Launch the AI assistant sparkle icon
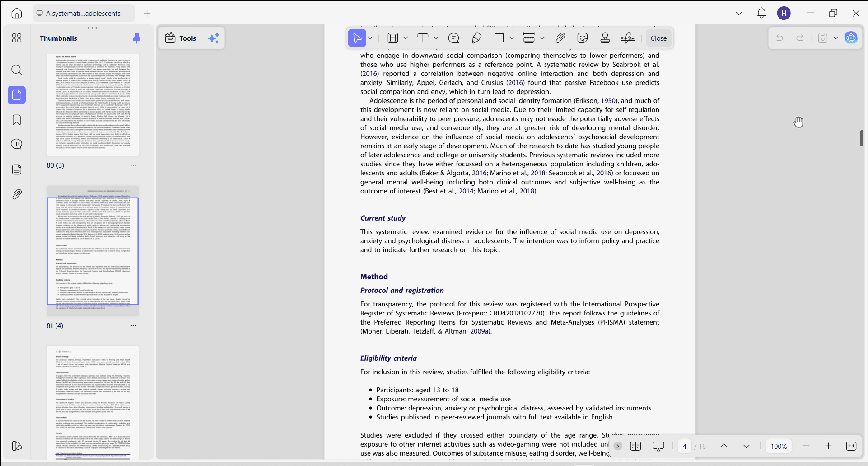 214,38
